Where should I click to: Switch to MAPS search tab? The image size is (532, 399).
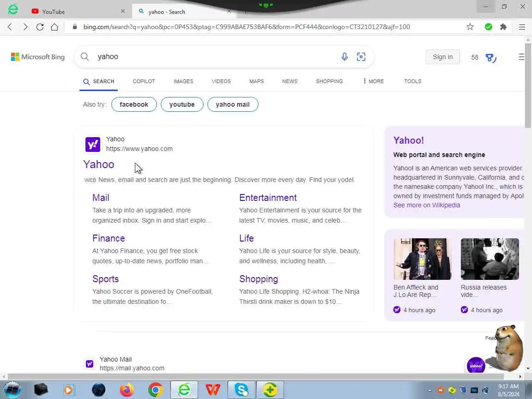[256, 81]
